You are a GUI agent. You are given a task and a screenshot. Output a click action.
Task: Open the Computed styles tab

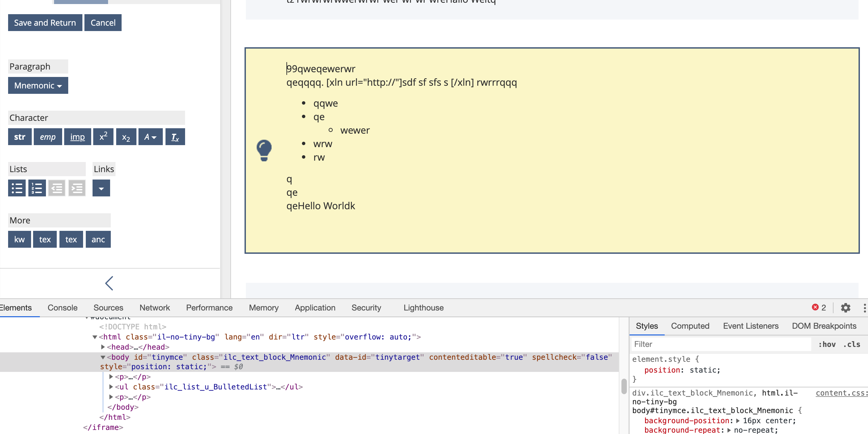[690, 326]
